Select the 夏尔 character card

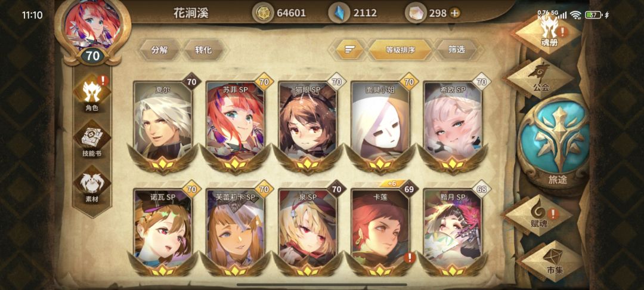click(163, 125)
